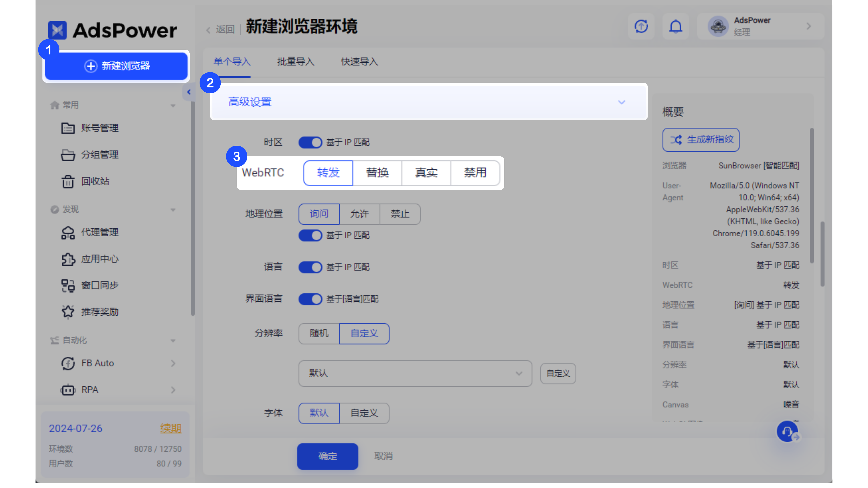The height and width of the screenshot is (488, 868).
Task: Open 代理管理 proxy management
Action: coord(99,232)
